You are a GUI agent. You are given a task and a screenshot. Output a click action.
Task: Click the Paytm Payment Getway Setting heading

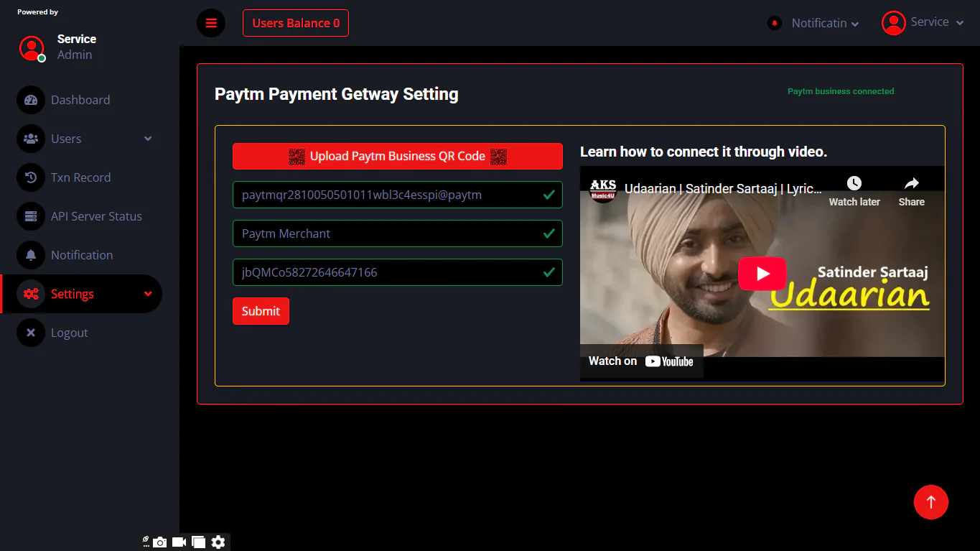(337, 94)
